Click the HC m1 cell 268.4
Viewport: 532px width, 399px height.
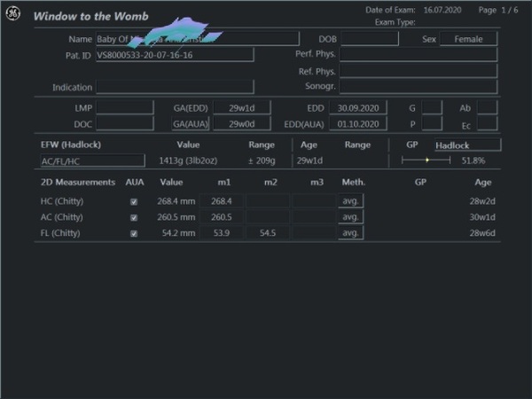click(221, 201)
